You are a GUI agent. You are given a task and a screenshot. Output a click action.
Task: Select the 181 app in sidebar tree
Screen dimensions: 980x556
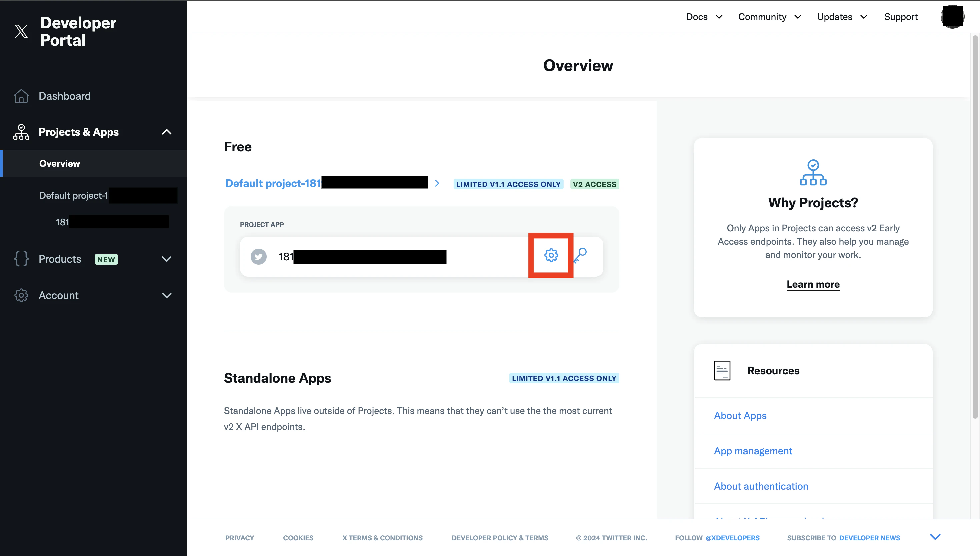(x=112, y=222)
